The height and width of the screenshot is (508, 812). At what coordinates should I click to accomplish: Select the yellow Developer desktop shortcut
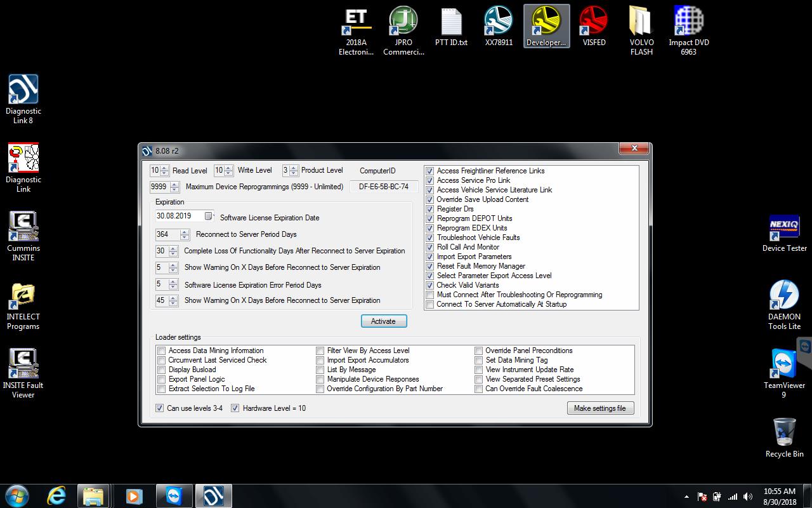pos(546,27)
